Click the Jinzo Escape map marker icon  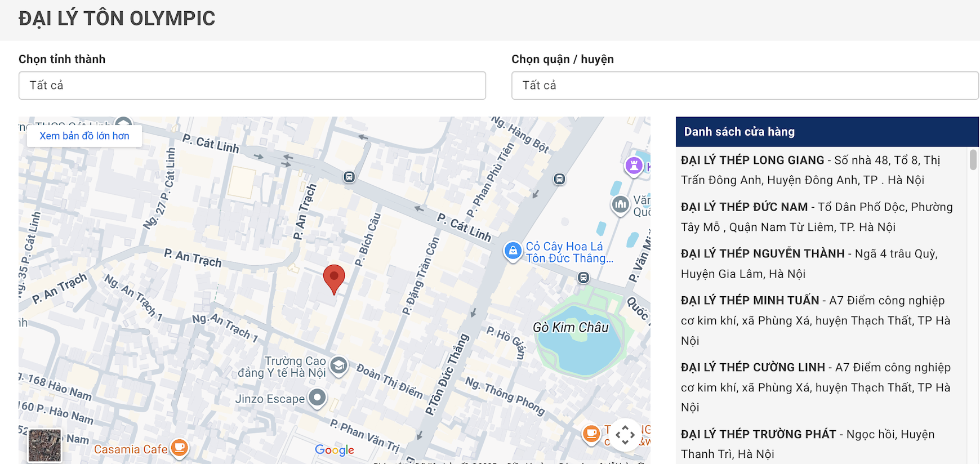coord(318,398)
